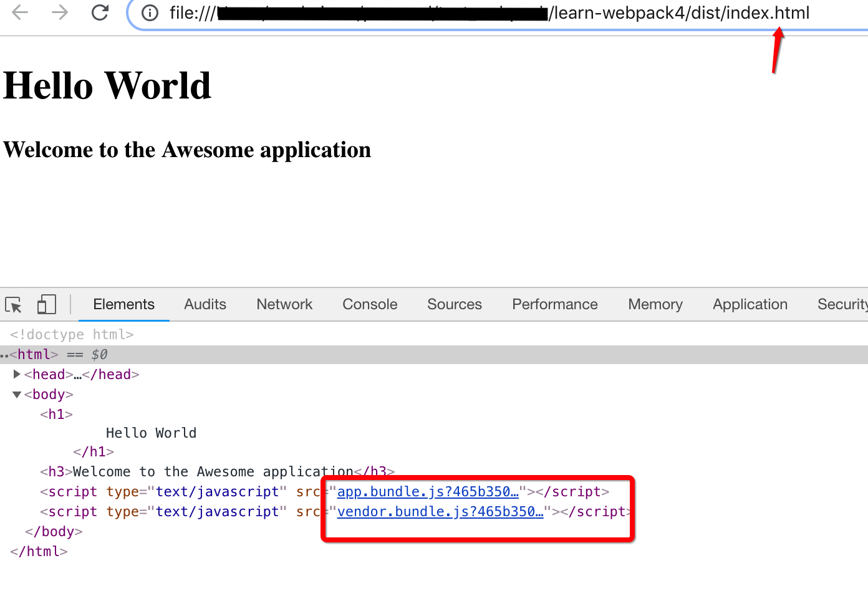Open the Performance tab

click(x=555, y=304)
